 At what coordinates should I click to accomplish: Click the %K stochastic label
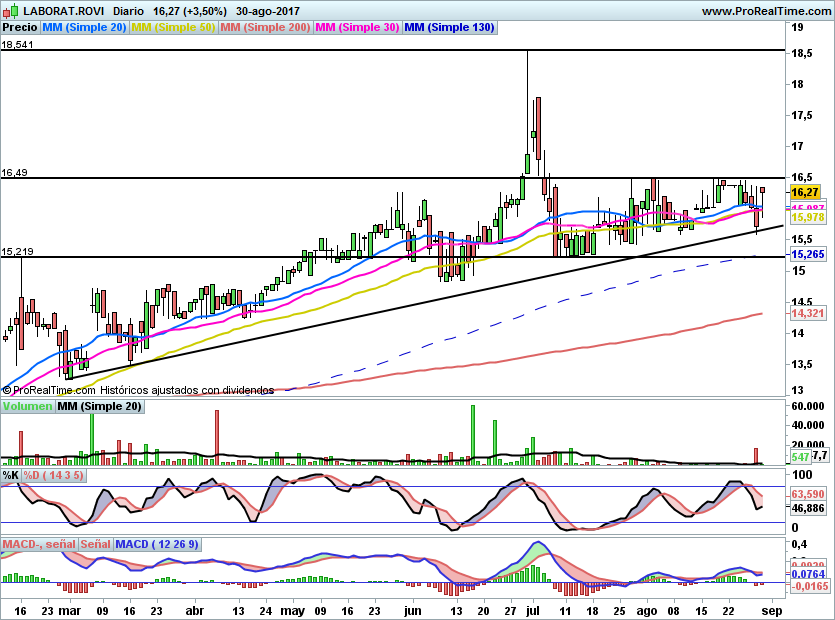pyautogui.click(x=11, y=474)
